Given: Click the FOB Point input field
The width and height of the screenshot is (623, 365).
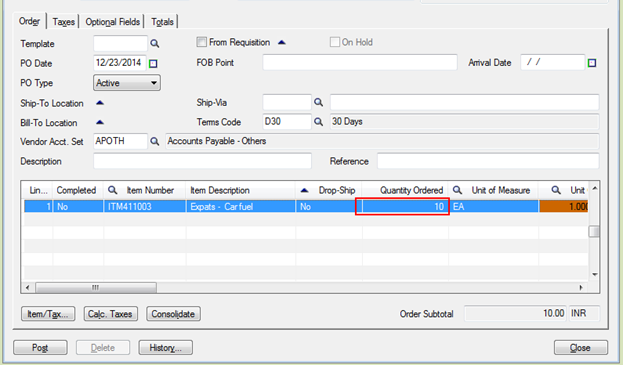Looking at the screenshot, I should 360,62.
